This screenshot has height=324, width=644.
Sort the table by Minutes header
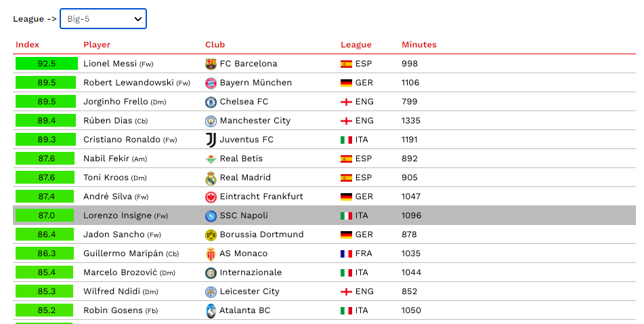click(419, 45)
